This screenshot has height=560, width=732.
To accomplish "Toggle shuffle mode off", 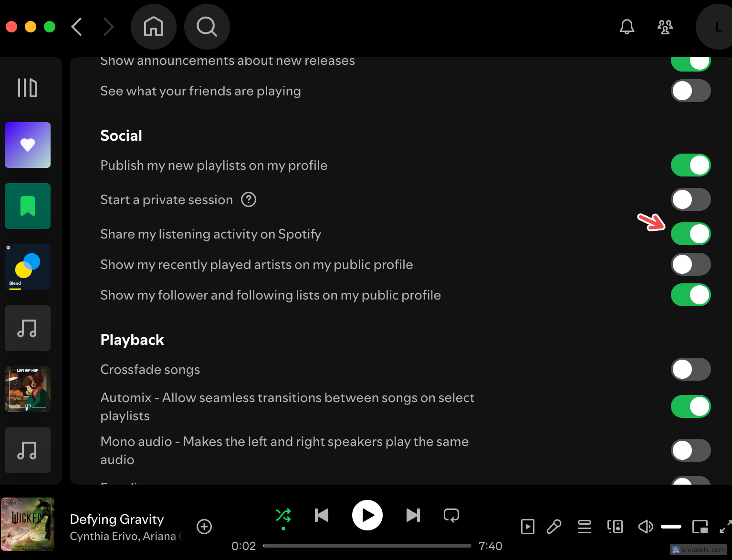I will point(282,515).
